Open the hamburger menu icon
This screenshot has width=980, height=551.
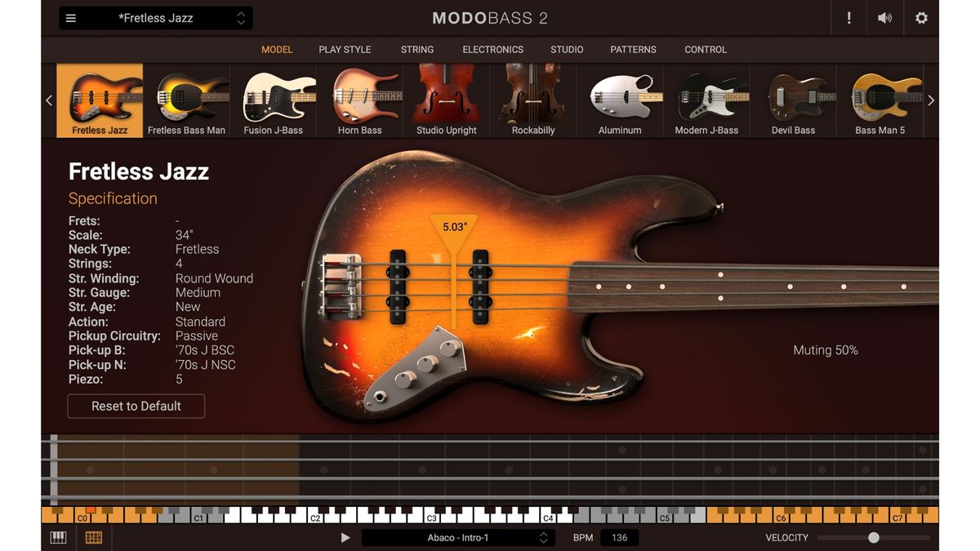click(x=71, y=18)
